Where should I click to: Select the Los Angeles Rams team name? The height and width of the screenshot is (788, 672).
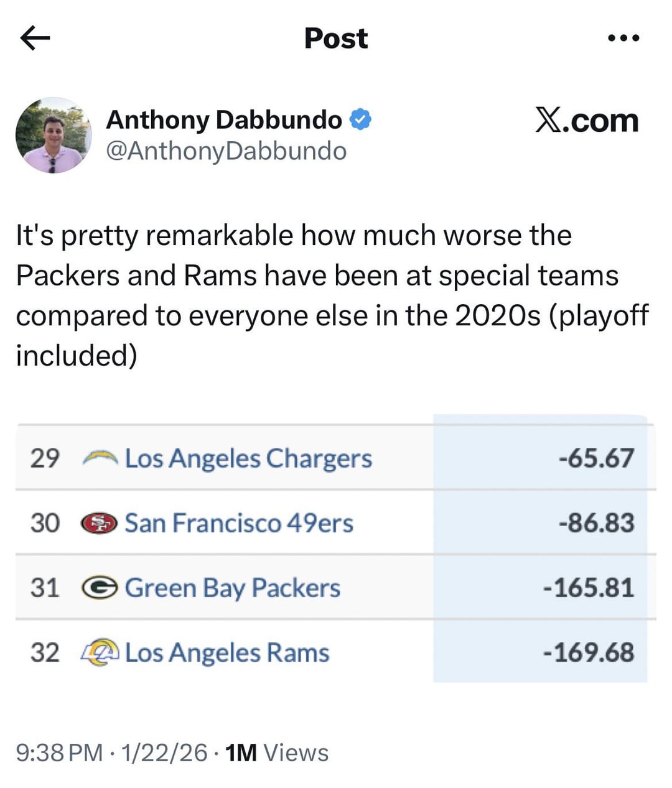(x=227, y=653)
